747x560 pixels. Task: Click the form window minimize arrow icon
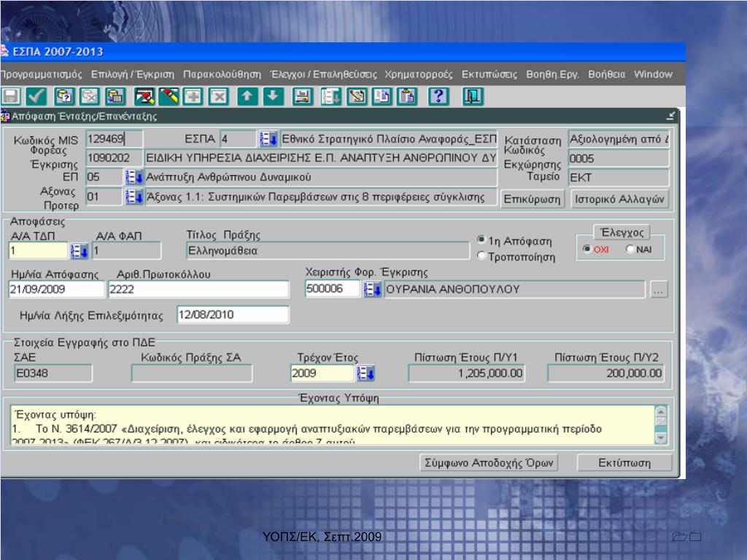point(670,116)
